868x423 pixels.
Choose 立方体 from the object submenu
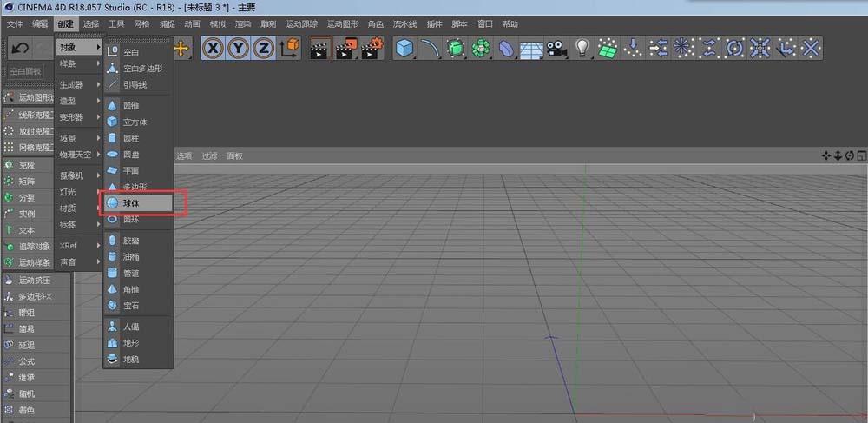click(138, 122)
